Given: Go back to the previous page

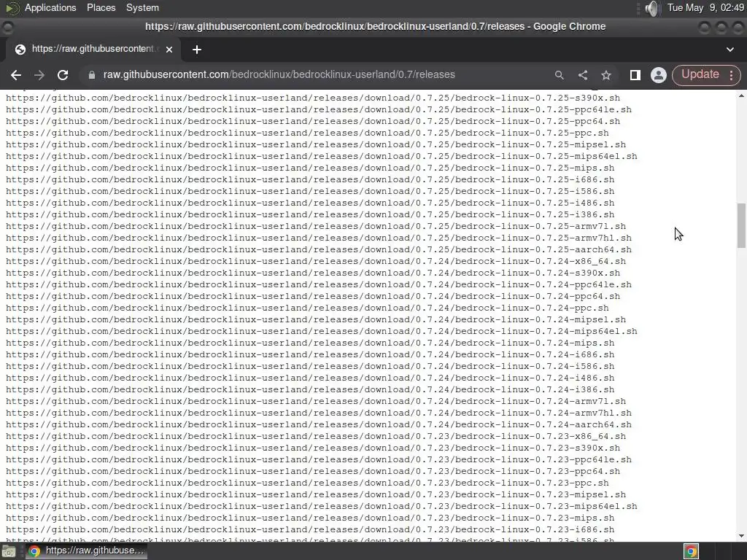Looking at the screenshot, I should pos(16,75).
